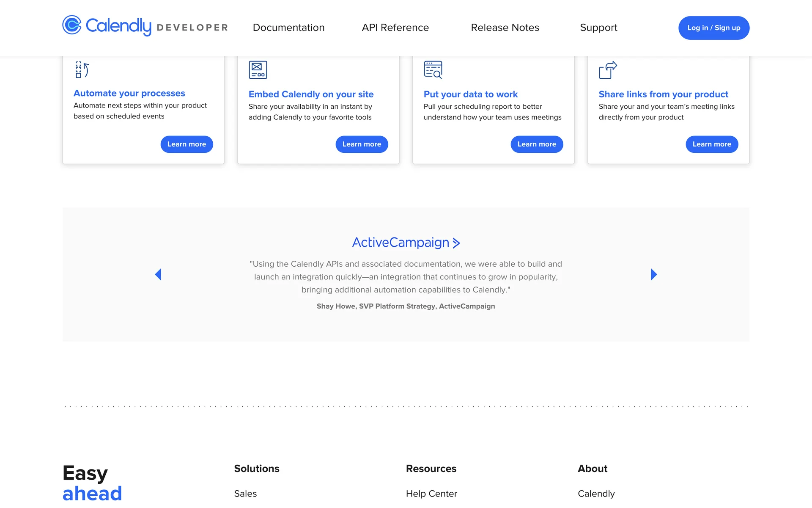Click the share links arrow icon
This screenshot has width=812, height=508.
click(608, 70)
